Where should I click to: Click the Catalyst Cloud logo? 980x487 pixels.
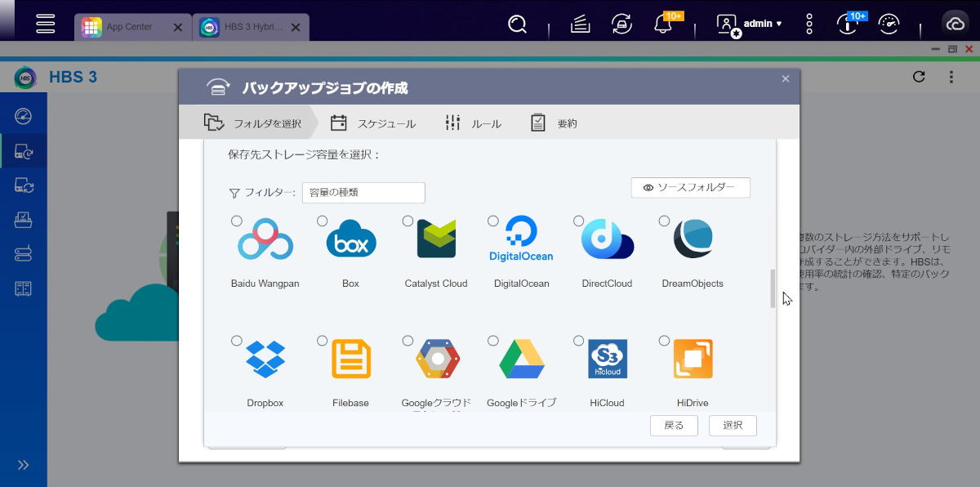tap(436, 239)
